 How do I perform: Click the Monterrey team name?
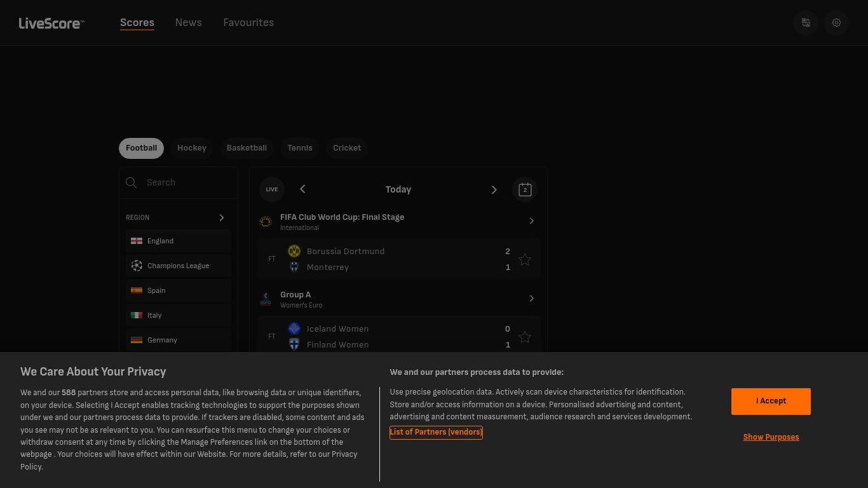point(328,268)
